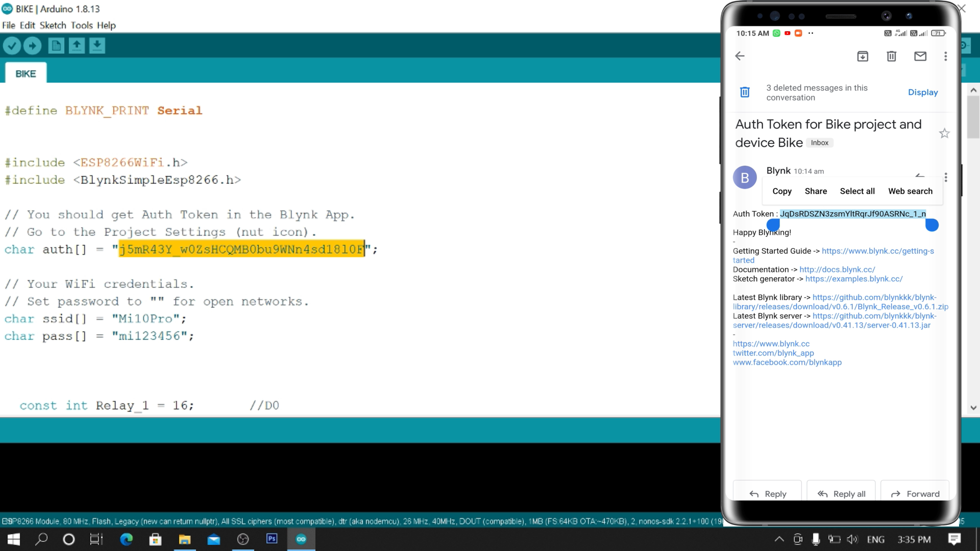This screenshot has height=551, width=980.
Task: Open the email's top-right three-dot menu
Action: click(945, 56)
